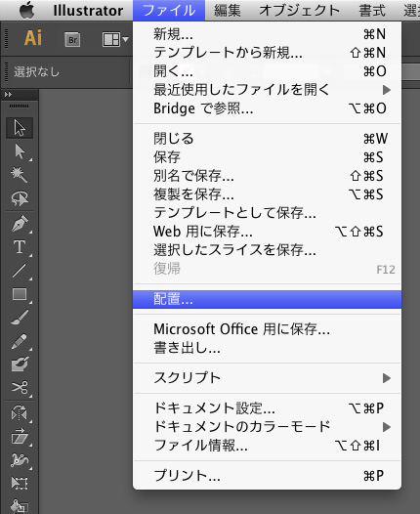Expand the スクリプト submenu
This screenshot has height=514, width=420.
tap(268, 378)
